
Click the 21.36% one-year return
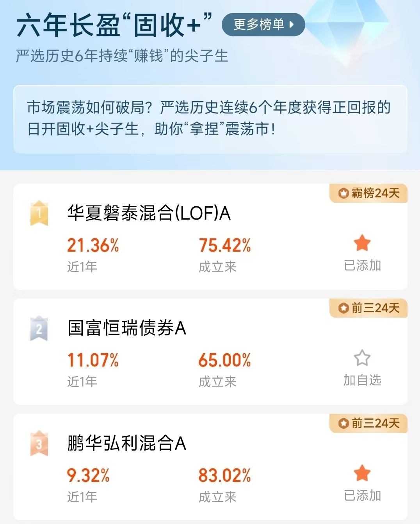point(93,245)
